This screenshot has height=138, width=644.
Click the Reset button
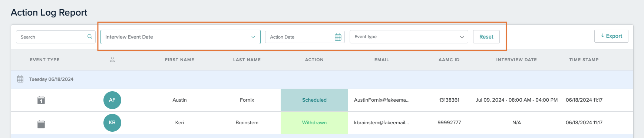[486, 37]
